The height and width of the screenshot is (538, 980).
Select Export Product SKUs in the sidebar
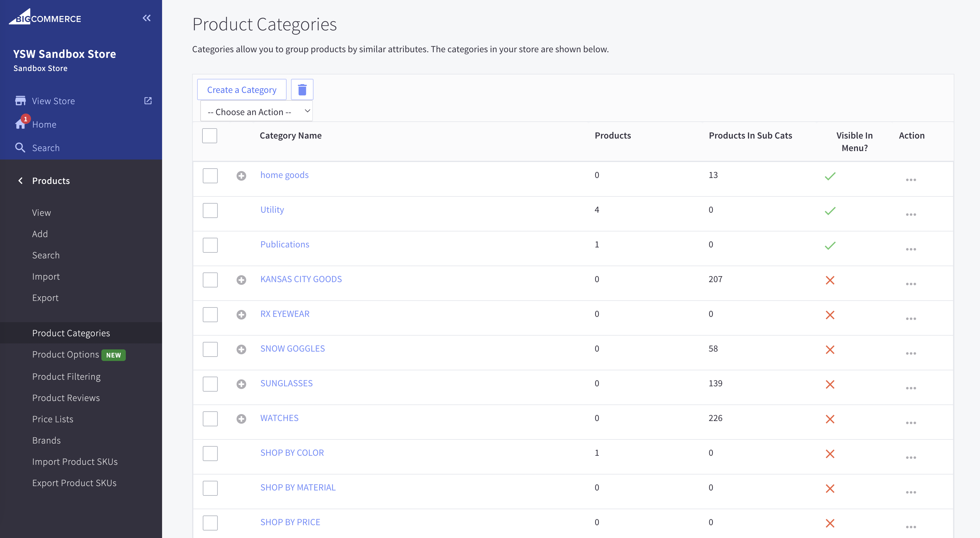coord(74,483)
